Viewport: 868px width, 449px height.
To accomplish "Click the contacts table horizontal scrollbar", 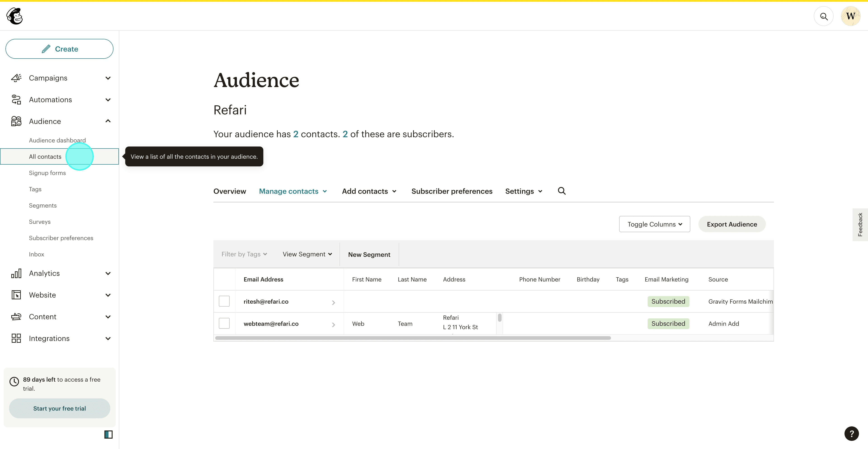I will coord(413,338).
